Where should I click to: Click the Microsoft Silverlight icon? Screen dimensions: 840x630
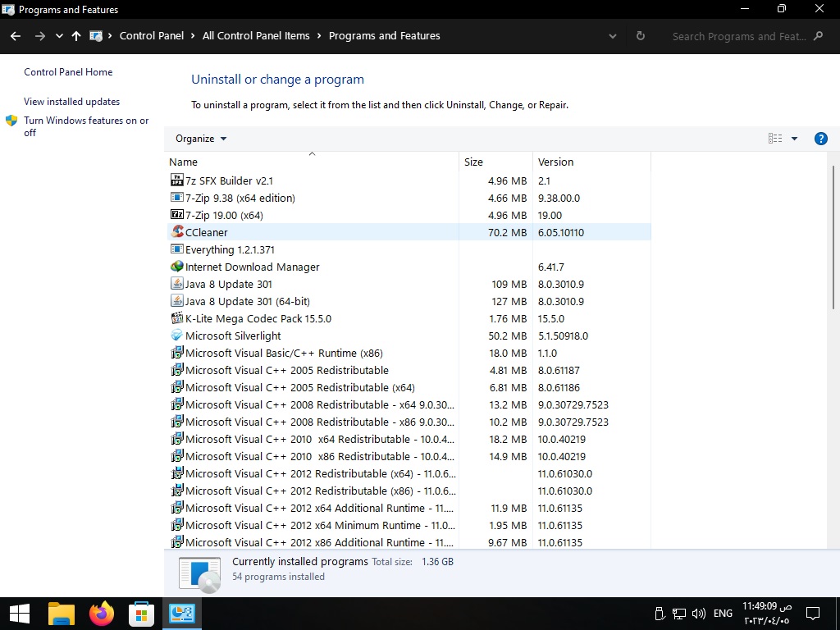pyautogui.click(x=177, y=335)
